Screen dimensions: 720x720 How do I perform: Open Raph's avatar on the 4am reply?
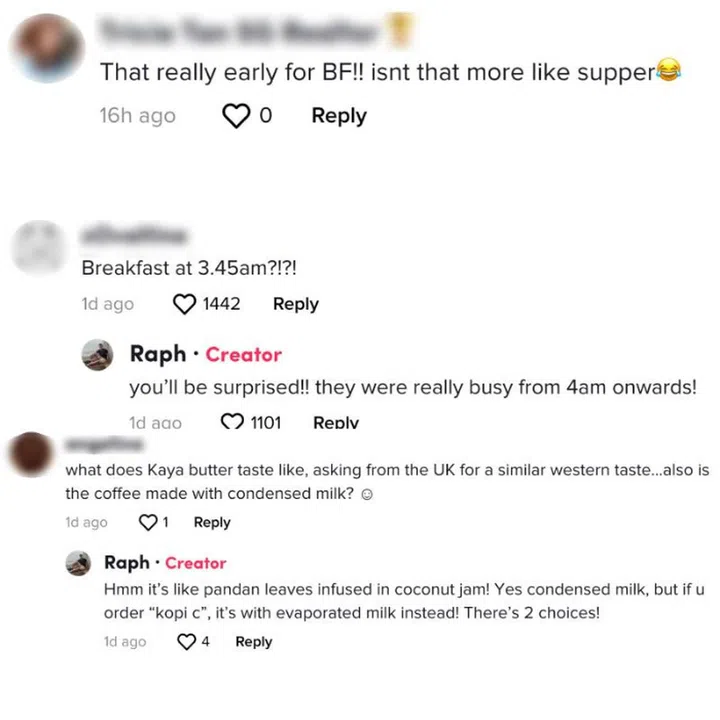97,355
